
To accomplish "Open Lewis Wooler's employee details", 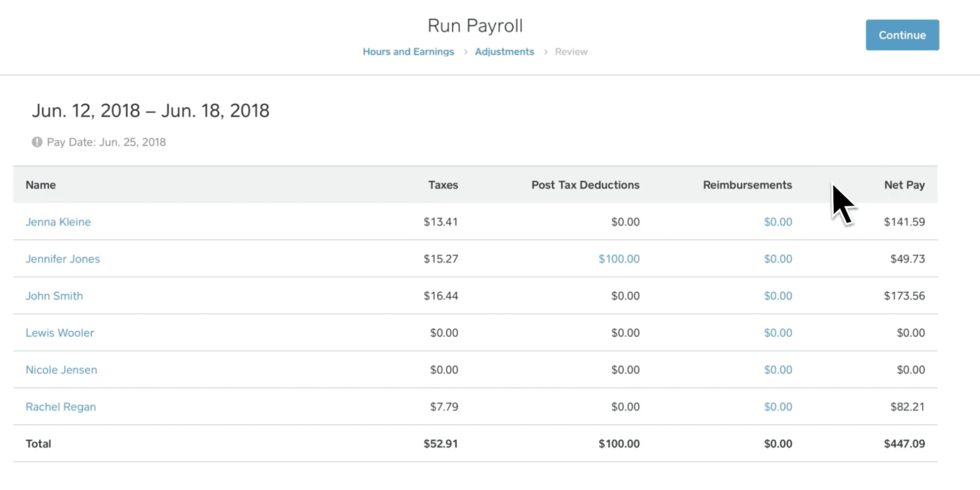I will click(x=60, y=333).
